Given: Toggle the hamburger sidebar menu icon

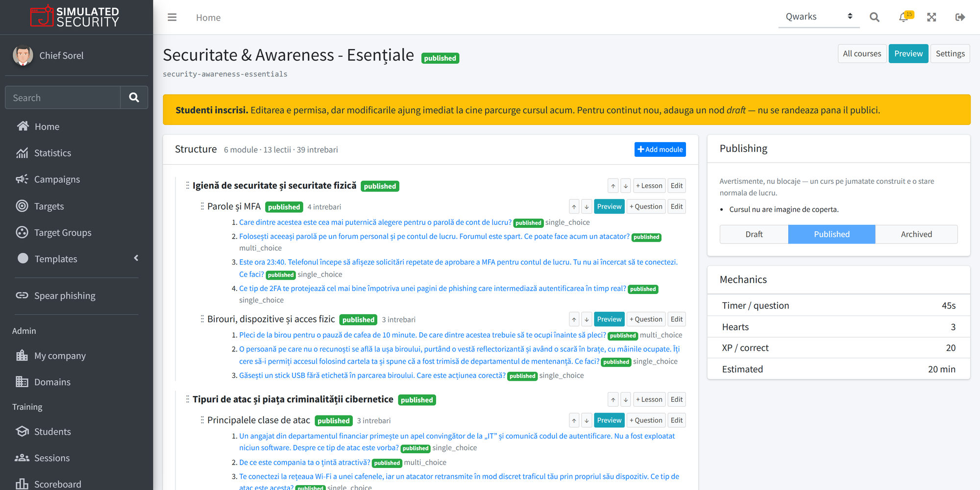Looking at the screenshot, I should point(172,17).
